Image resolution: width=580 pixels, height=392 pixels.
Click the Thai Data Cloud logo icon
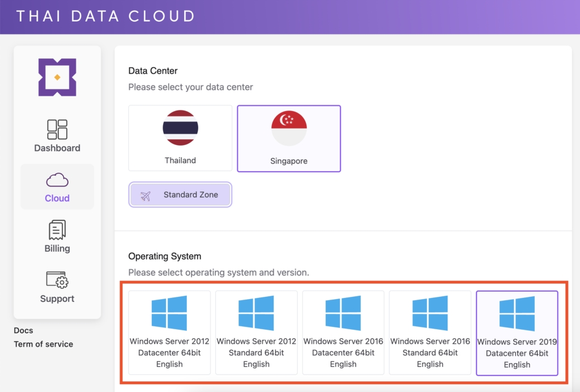[x=57, y=77]
